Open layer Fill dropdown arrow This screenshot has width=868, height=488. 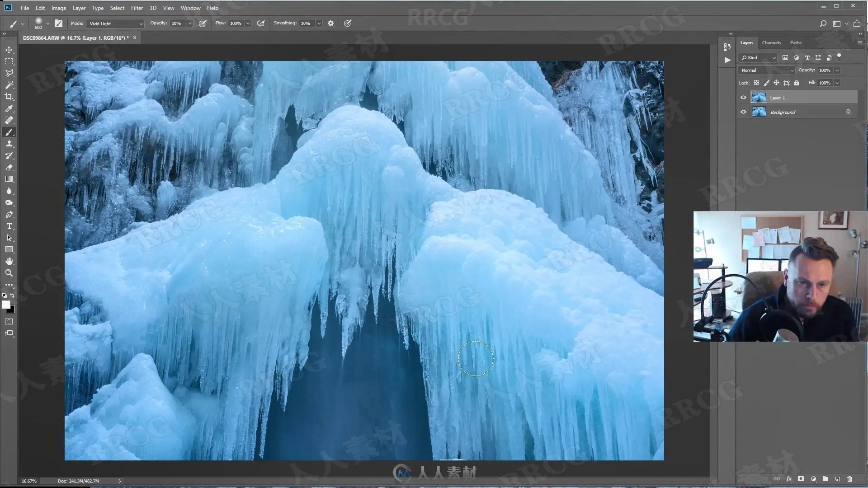(x=837, y=83)
